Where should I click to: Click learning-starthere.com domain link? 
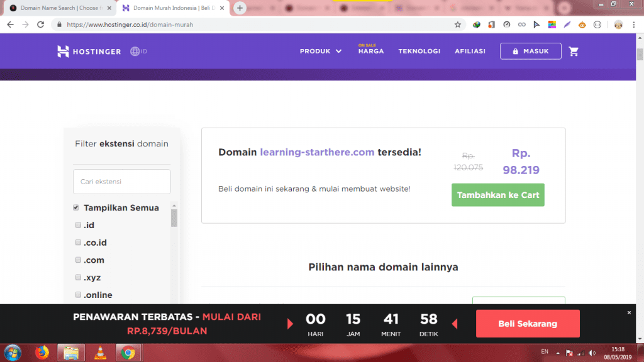click(x=317, y=152)
